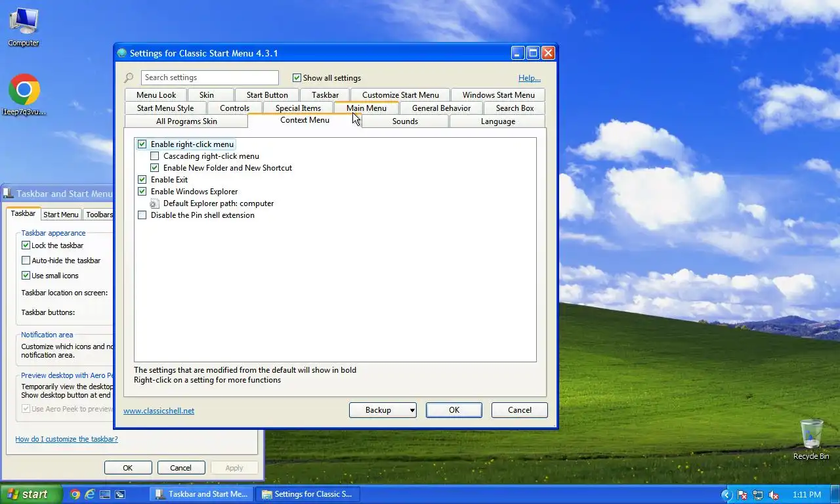This screenshot has width=840, height=504.
Task: Click the globe icon in the settings title bar
Action: tap(122, 53)
